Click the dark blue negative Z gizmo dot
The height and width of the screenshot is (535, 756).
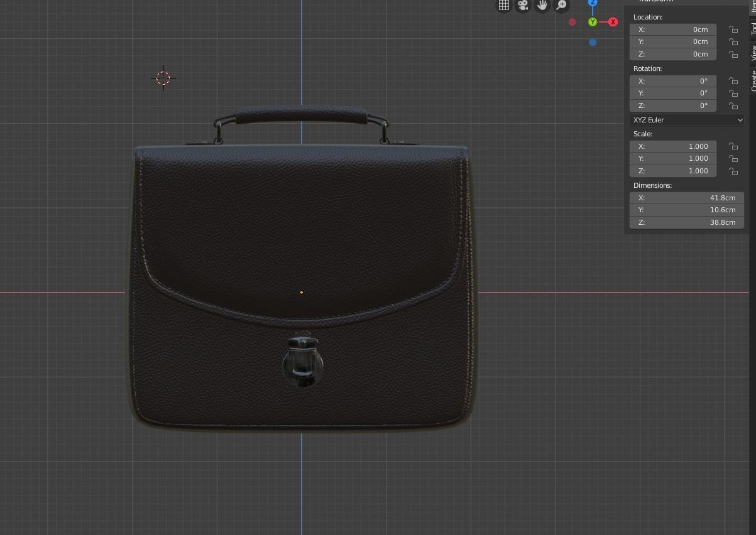tap(593, 43)
